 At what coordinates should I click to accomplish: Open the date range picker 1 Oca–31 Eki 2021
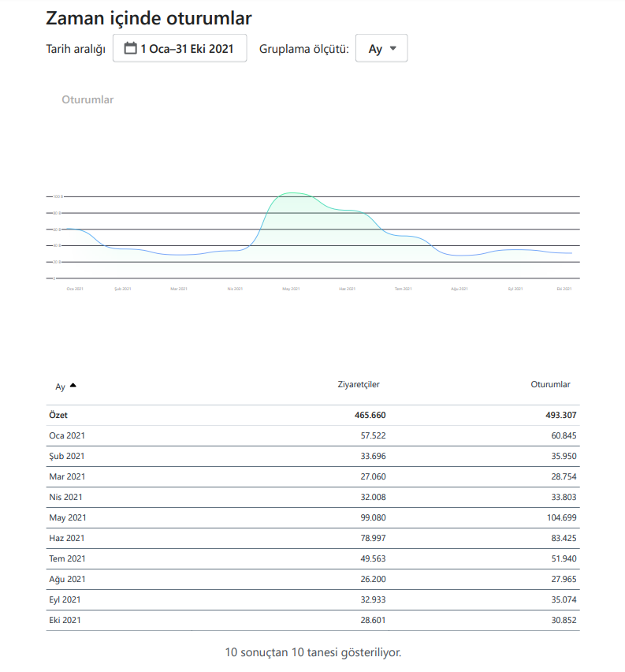click(x=180, y=48)
